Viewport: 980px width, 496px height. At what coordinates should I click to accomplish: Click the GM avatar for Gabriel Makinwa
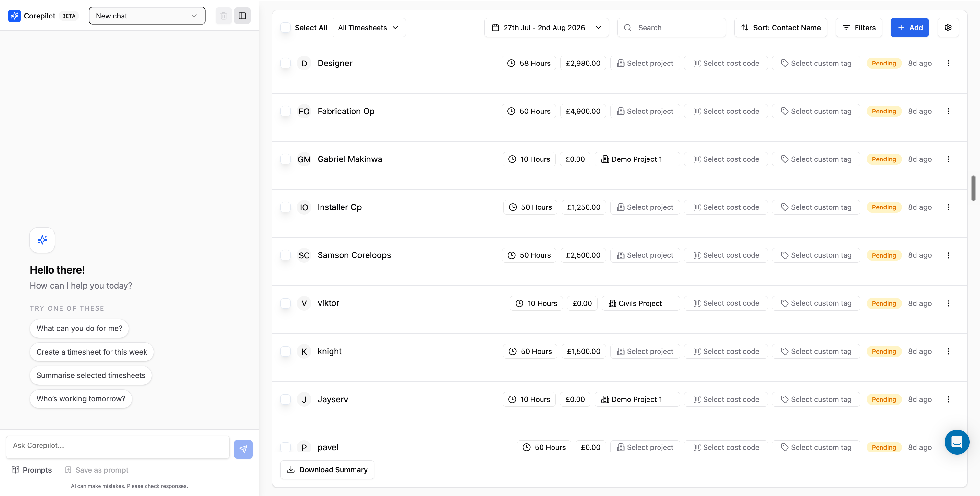tap(304, 159)
